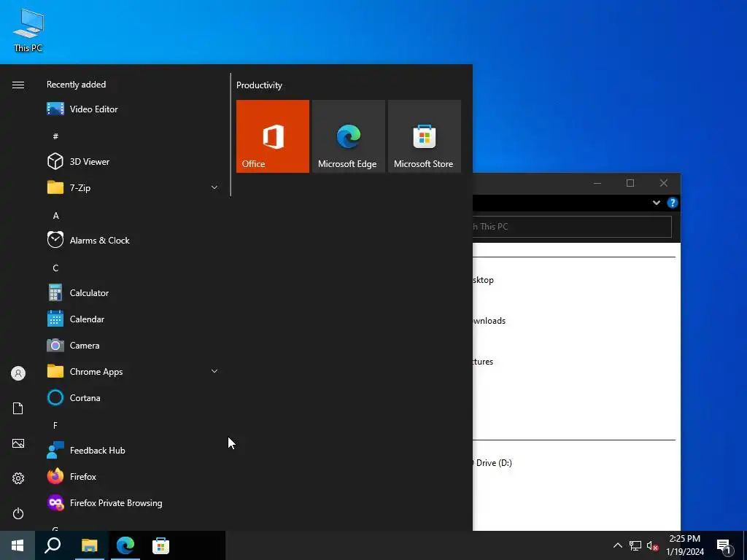Open Microsoft Edge on the taskbar
The width and height of the screenshot is (747, 560).
125,545
